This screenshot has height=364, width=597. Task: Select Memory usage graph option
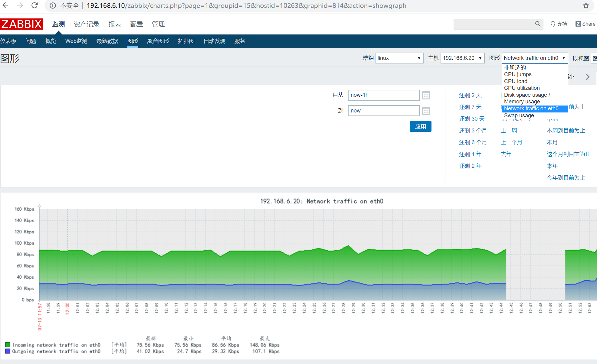coord(535,102)
